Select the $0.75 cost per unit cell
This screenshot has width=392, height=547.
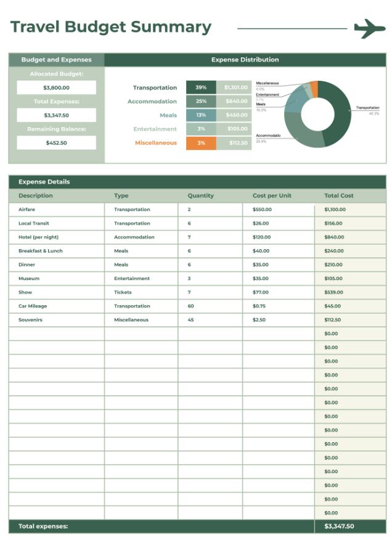tap(279, 306)
